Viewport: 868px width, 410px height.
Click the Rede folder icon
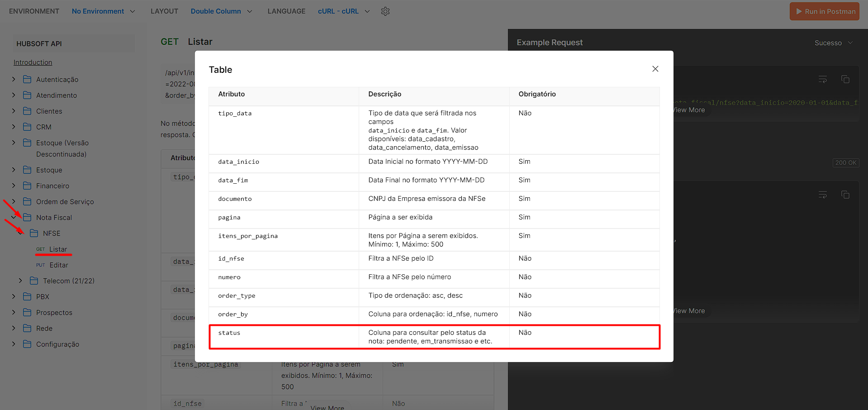tap(27, 328)
